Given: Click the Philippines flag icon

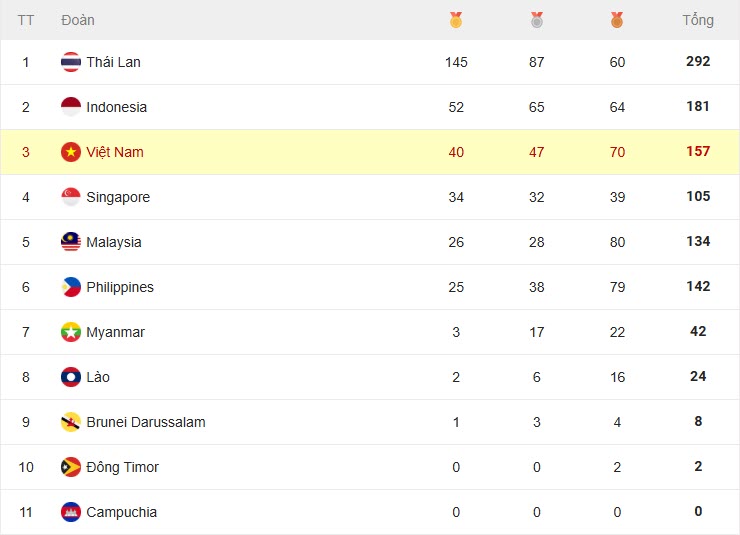Looking at the screenshot, I should point(71,287).
